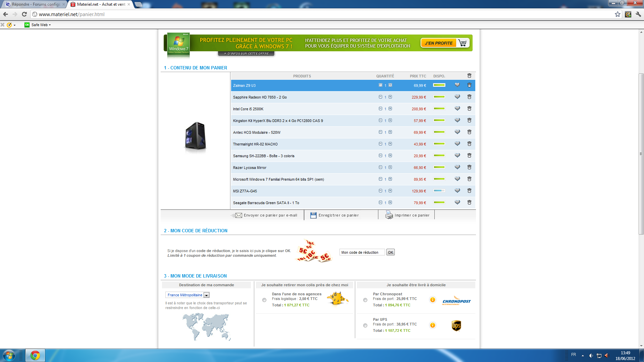Click the floppy disk Enregistrer ce panier icon
Viewport: 644px width, 362px height.
coord(313,215)
